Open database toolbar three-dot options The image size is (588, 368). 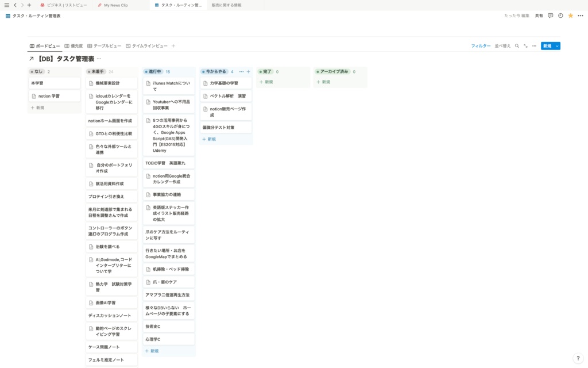point(534,46)
